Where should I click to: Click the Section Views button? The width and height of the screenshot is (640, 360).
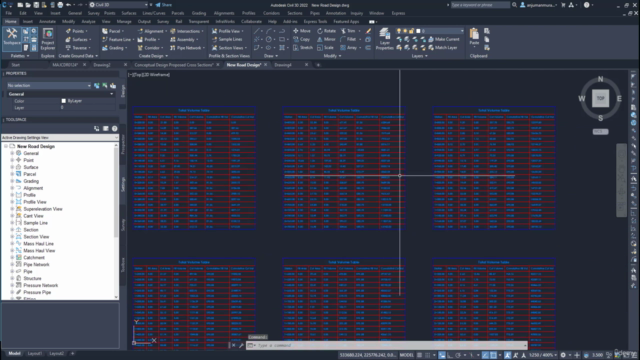tap(229, 48)
